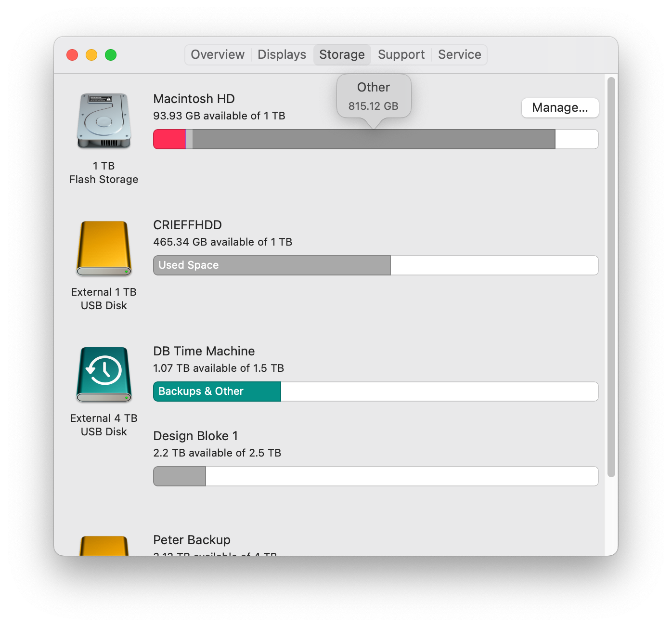This screenshot has height=627, width=672.
Task: Click the Design Bloke 1 volume name
Action: [195, 436]
